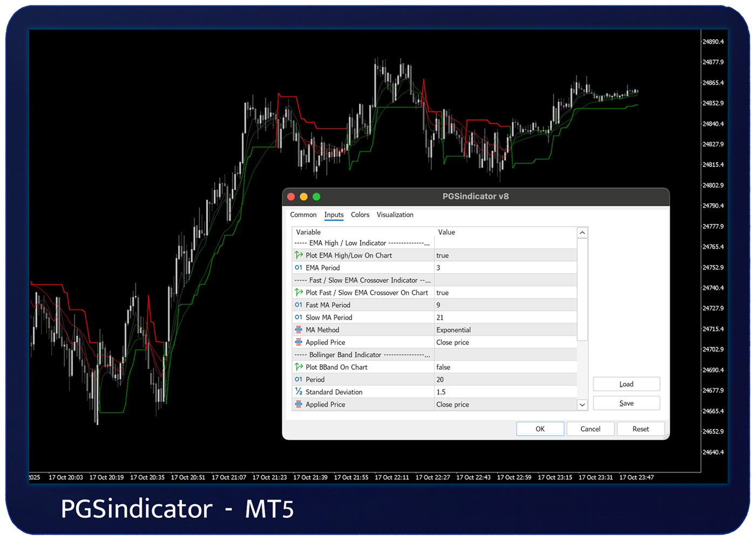Click the integer icon next to Period row
Screen dimensions: 756x540
point(299,379)
